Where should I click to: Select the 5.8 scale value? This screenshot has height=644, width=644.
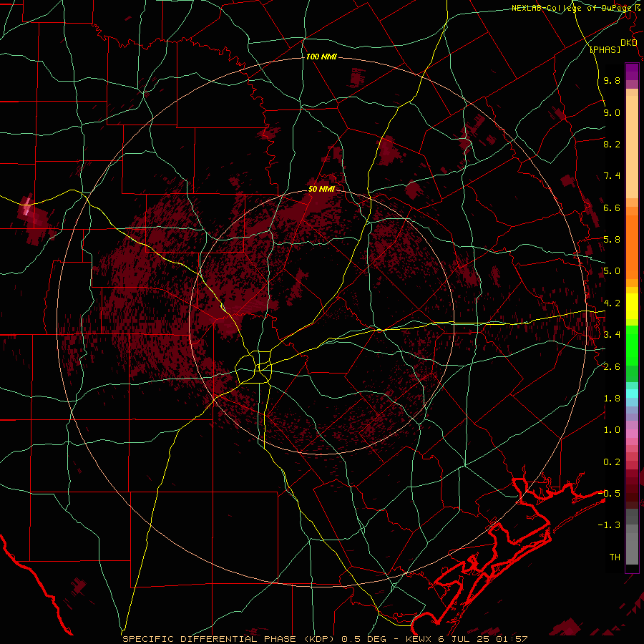point(612,240)
